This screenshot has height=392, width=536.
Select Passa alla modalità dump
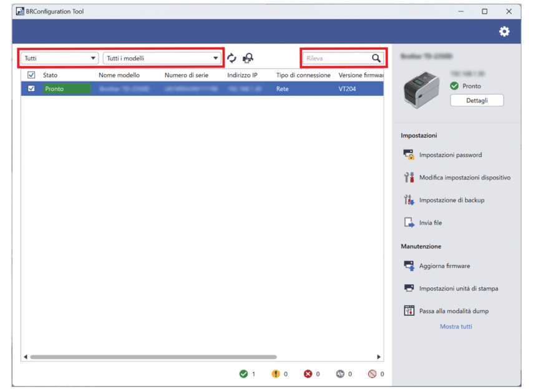click(454, 311)
